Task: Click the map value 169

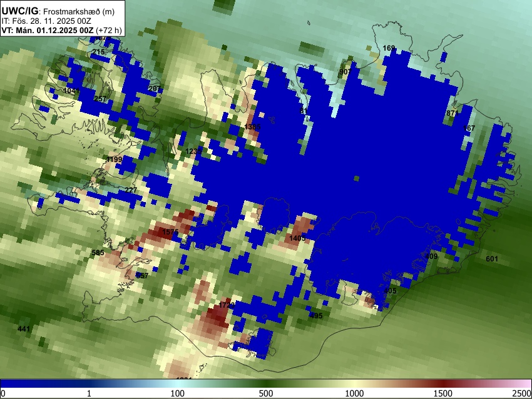Action: (389, 48)
